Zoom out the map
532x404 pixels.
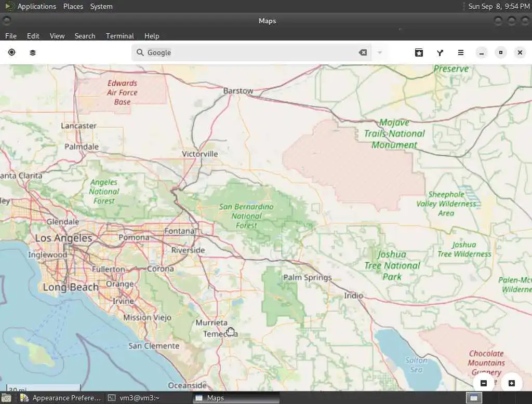[x=484, y=383]
